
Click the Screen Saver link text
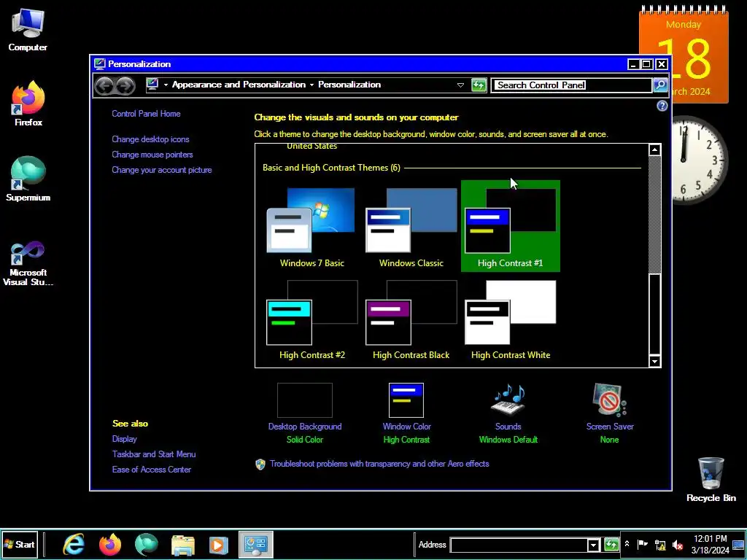(x=610, y=427)
